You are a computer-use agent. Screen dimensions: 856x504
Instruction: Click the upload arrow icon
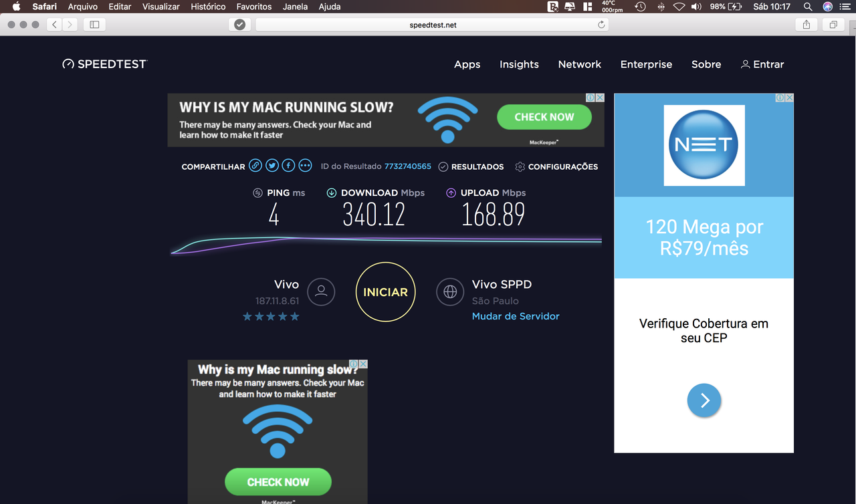point(451,193)
